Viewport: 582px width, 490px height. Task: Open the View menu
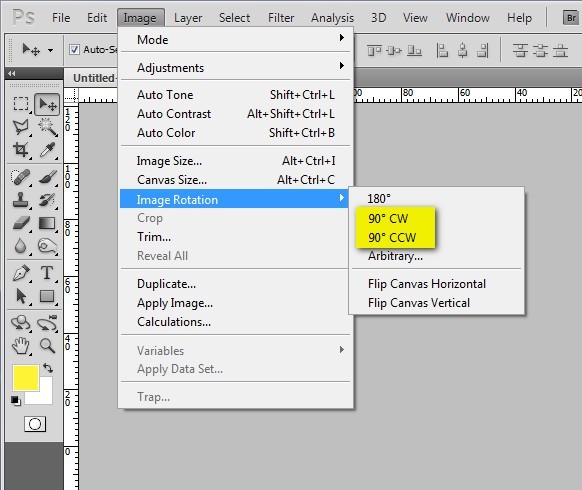[415, 17]
